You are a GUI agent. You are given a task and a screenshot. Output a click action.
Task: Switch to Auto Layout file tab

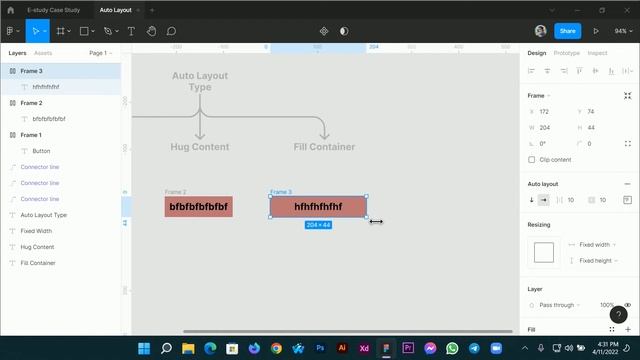(116, 10)
